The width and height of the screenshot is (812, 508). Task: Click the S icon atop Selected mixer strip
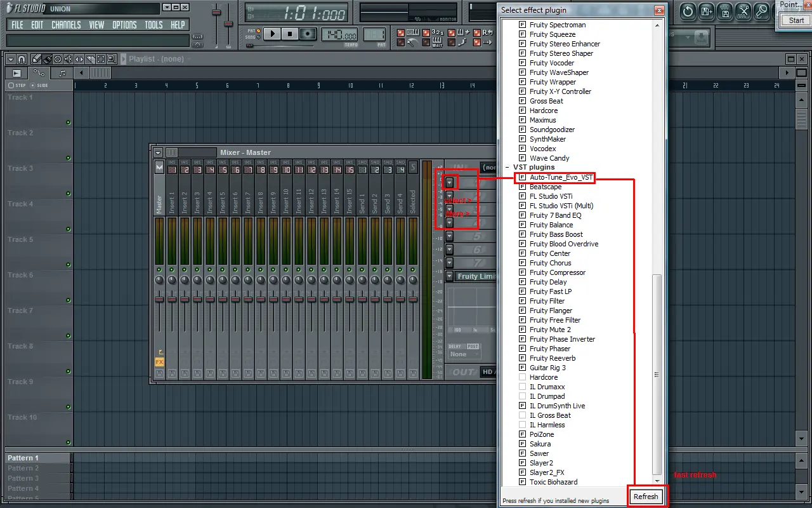(414, 167)
